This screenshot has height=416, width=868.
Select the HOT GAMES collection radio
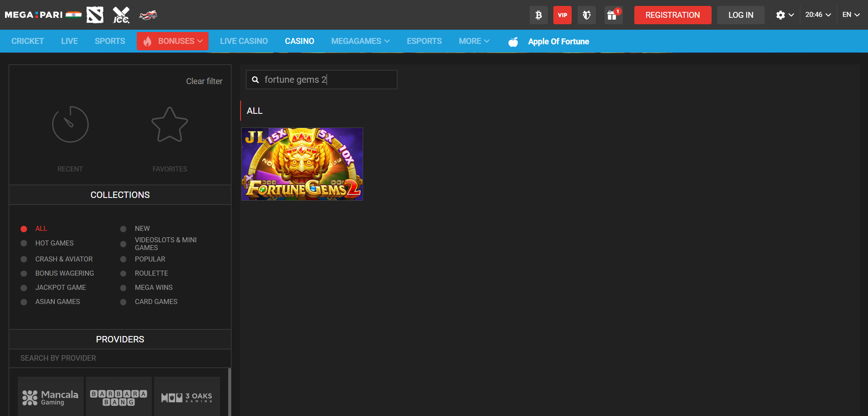pos(24,243)
